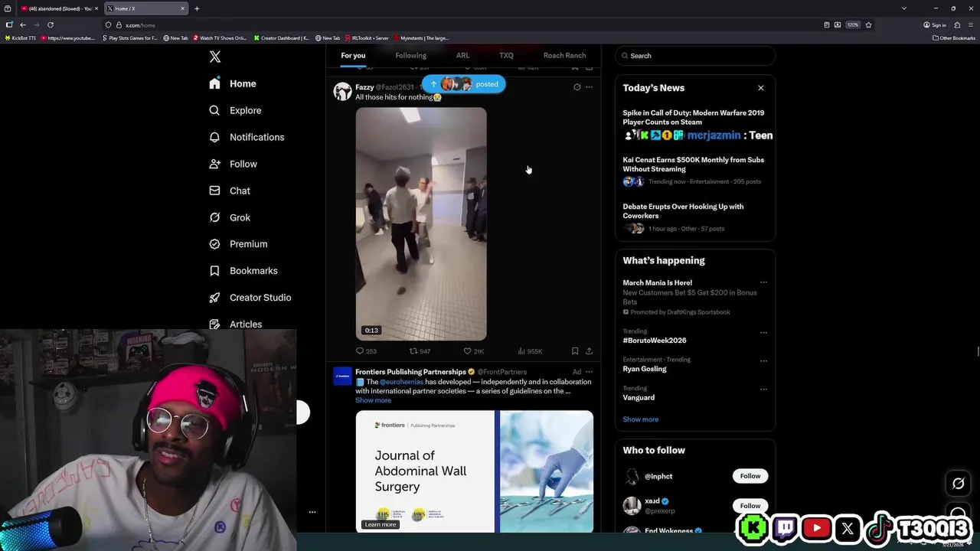Open Articles from the sidebar
This screenshot has width=980, height=551.
tap(235, 324)
